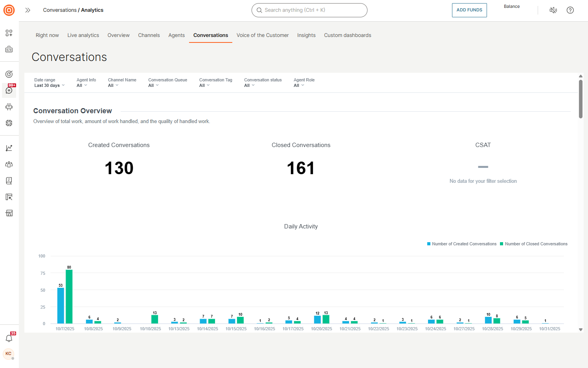Viewport: 588px width, 368px height.
Task: Open the Conversations chat icon in sidebar
Action: click(9, 90)
